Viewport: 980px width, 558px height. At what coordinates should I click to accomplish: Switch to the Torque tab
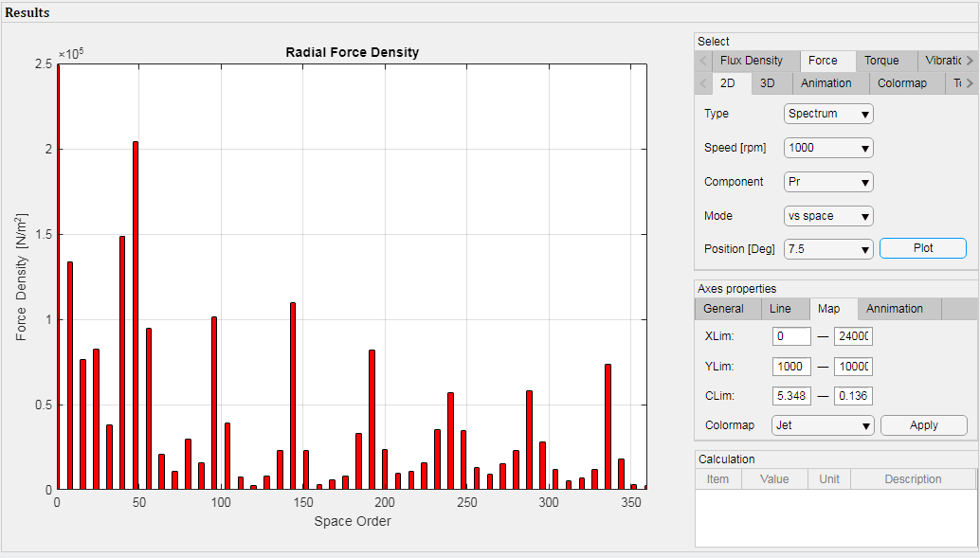pyautogui.click(x=881, y=61)
